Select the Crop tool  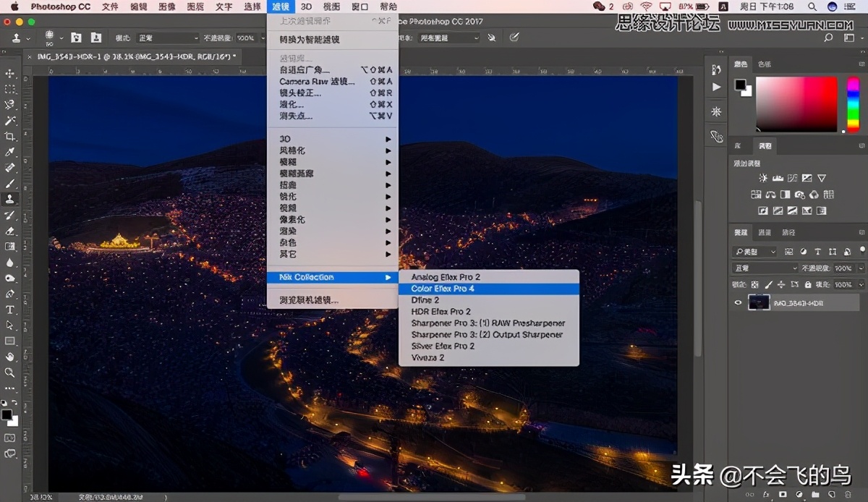9,137
